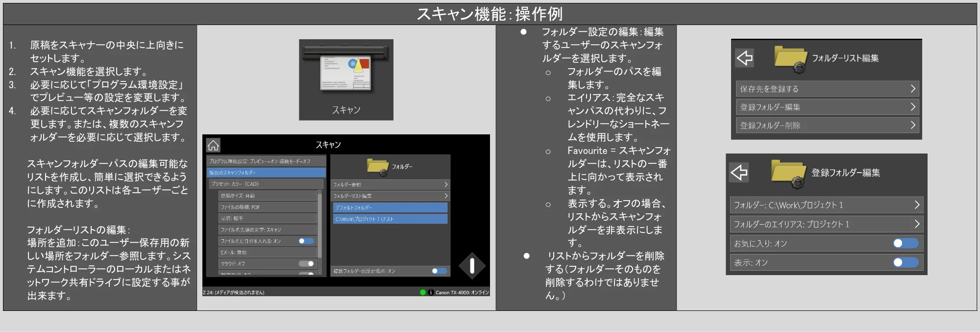Open Eメール: 無効 setting

click(268, 252)
